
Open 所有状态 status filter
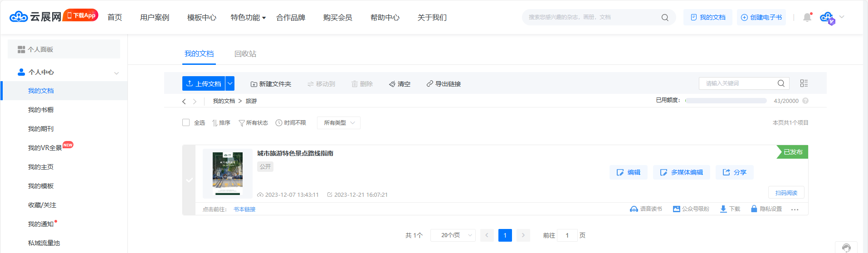pos(254,123)
